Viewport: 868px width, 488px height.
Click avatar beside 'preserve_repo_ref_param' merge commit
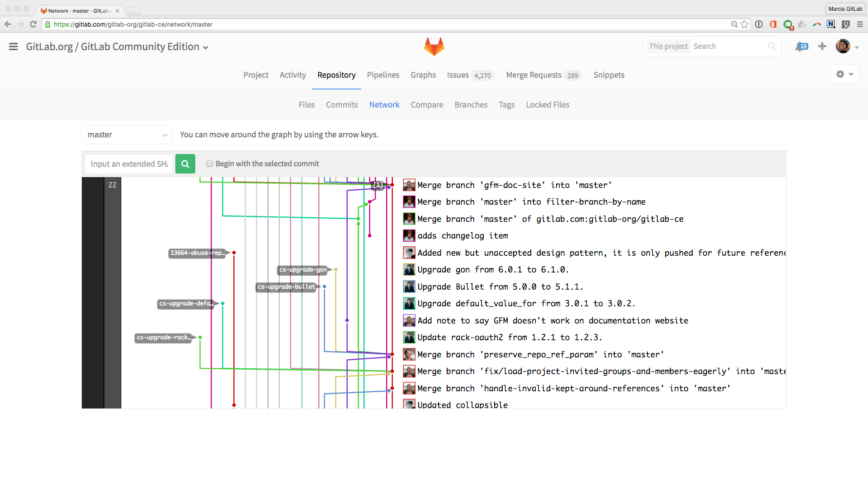[x=409, y=354]
